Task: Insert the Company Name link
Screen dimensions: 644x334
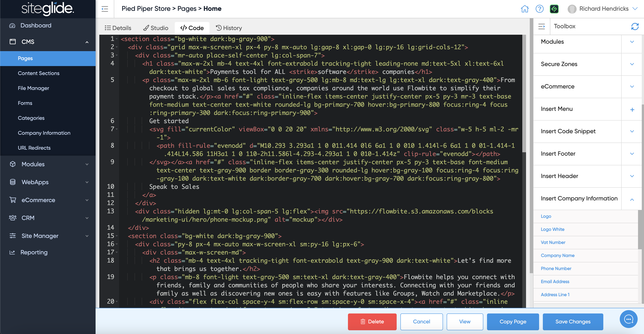Action: tap(558, 255)
